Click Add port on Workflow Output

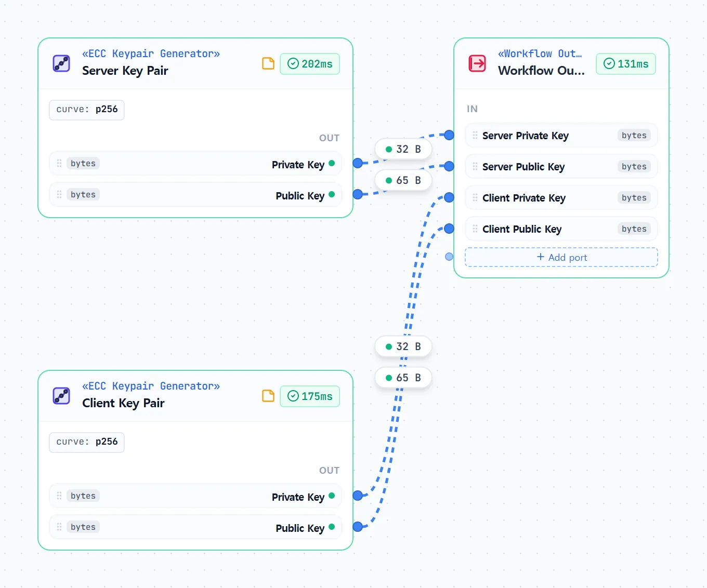561,257
